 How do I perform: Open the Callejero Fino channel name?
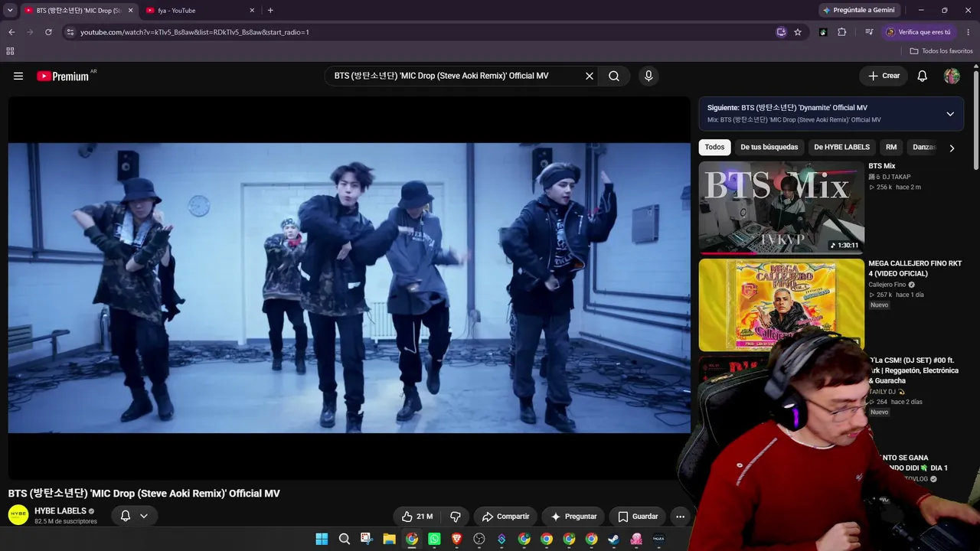coord(887,285)
